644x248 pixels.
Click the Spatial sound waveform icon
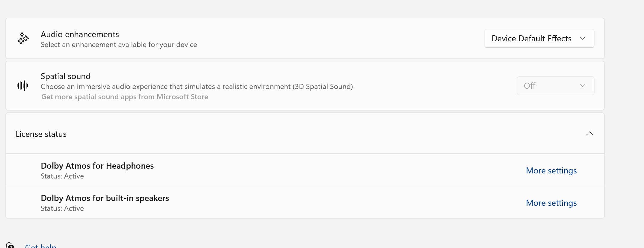coord(22,86)
